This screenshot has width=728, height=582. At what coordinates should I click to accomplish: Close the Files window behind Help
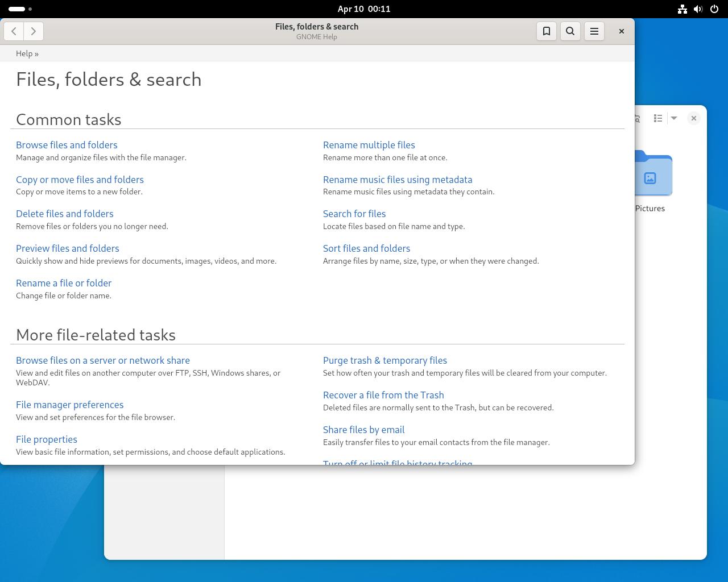(694, 118)
